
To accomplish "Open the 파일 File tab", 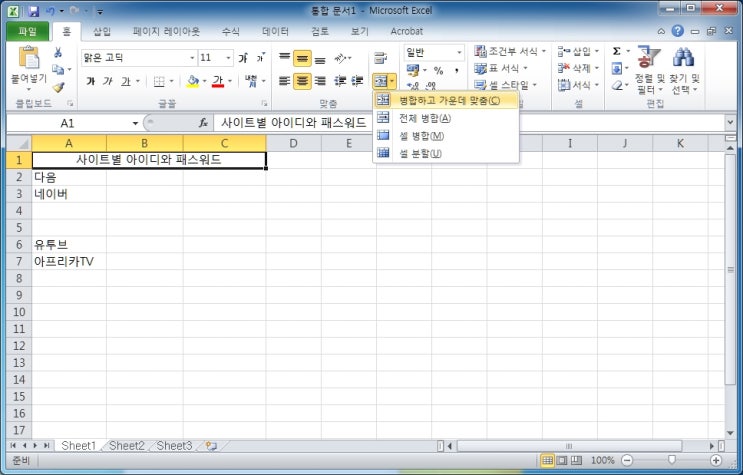I will (27, 31).
